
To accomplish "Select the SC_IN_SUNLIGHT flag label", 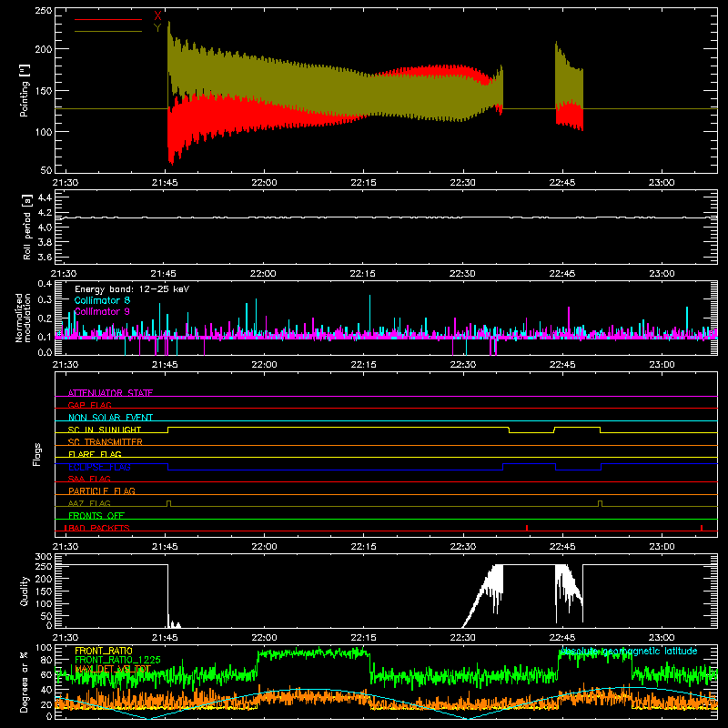I will [105, 430].
